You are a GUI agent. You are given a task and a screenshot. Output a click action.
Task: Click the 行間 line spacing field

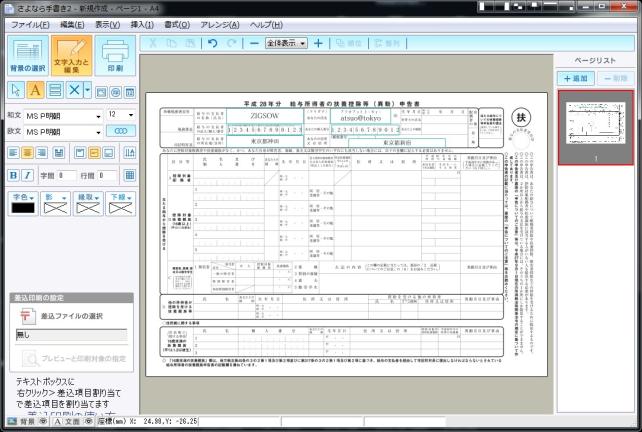(x=108, y=176)
